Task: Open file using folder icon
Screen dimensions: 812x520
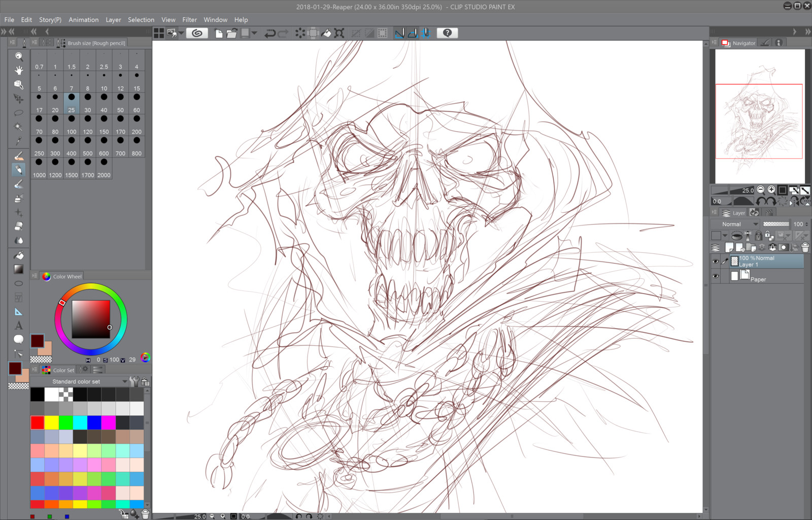Action: point(232,33)
